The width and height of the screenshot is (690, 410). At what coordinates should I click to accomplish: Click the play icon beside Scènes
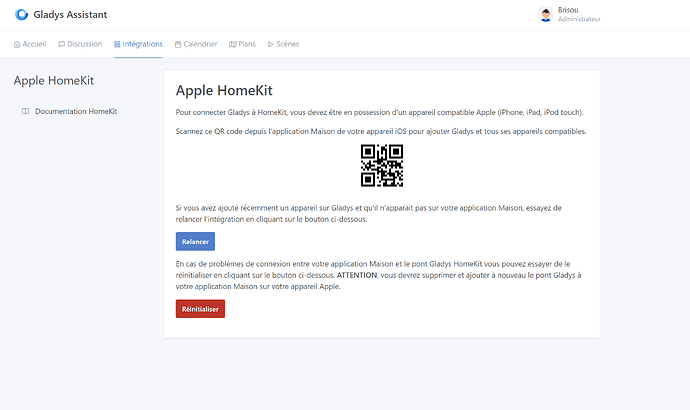(271, 44)
